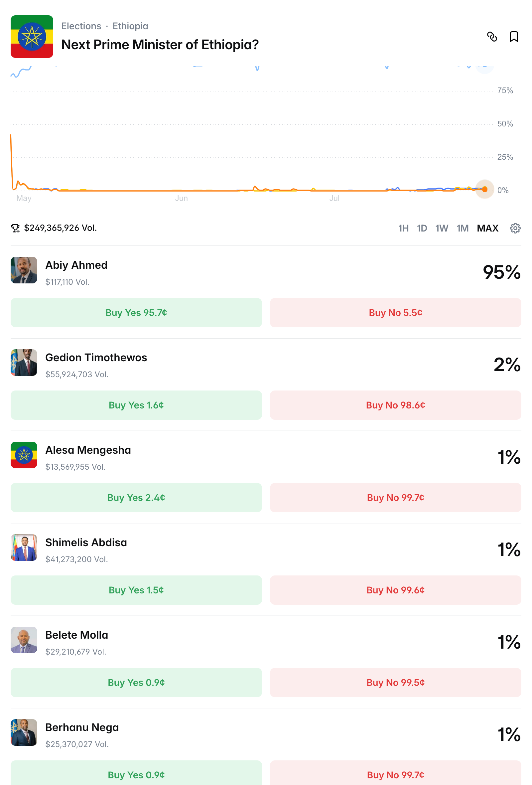Copy the market link via chain icon
This screenshot has height=785, width=532.
(492, 37)
